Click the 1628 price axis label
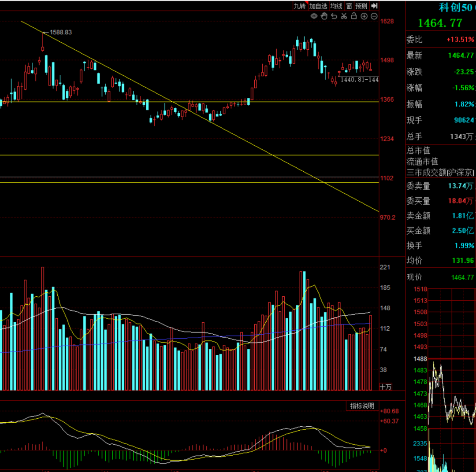476x472 pixels. click(387, 21)
